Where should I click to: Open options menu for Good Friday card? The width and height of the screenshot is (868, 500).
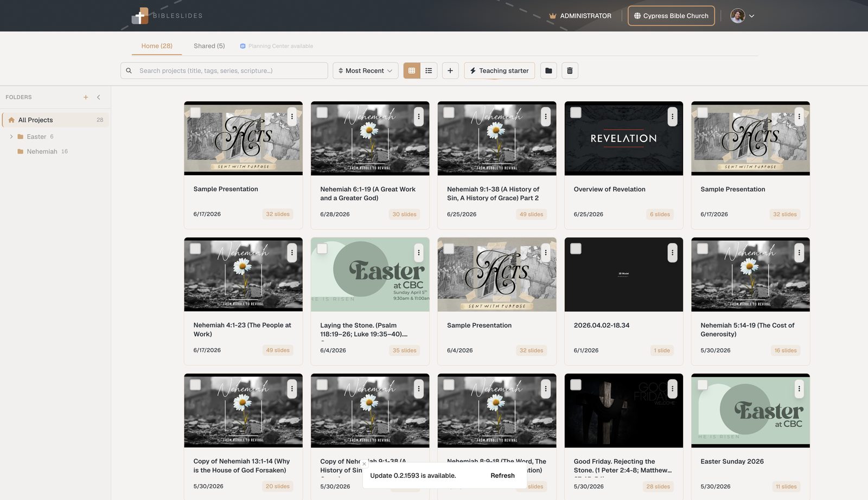click(673, 389)
